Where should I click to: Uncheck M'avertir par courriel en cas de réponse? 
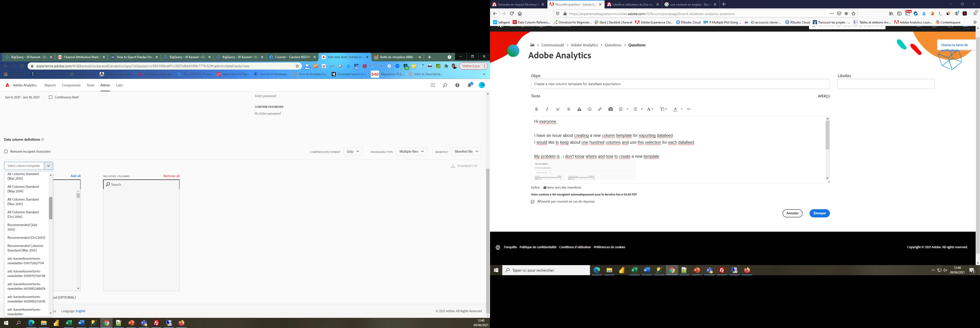pyautogui.click(x=533, y=202)
